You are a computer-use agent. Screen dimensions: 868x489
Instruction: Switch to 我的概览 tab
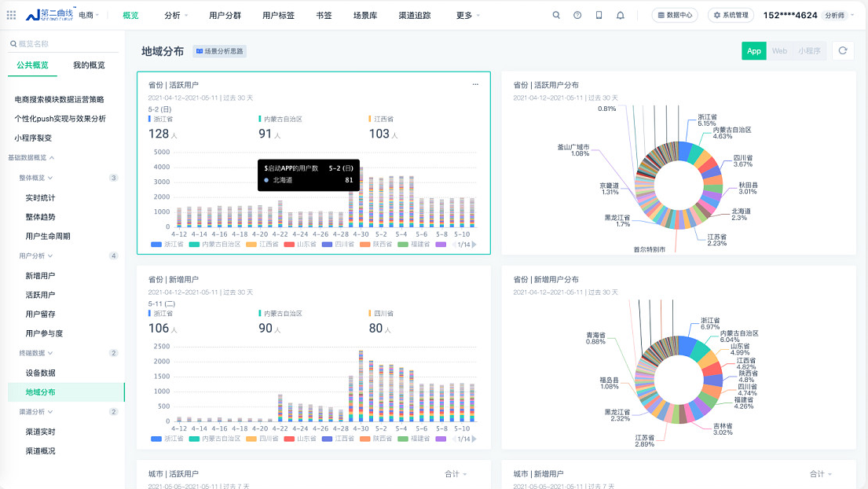[89, 65]
